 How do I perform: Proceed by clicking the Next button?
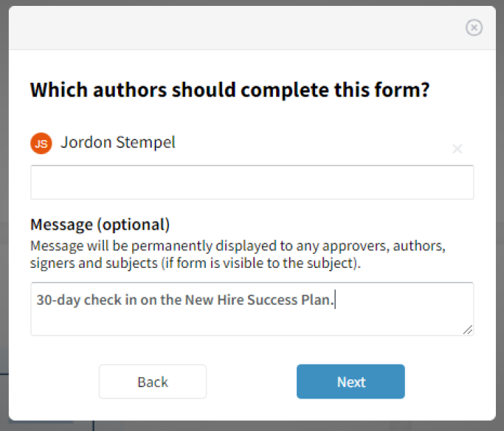click(351, 382)
